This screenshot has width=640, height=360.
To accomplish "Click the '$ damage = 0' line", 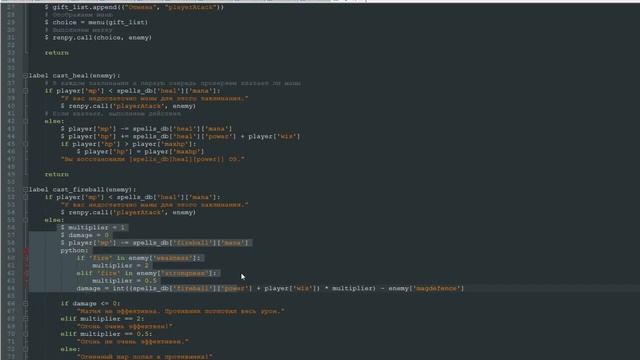I will point(85,235).
